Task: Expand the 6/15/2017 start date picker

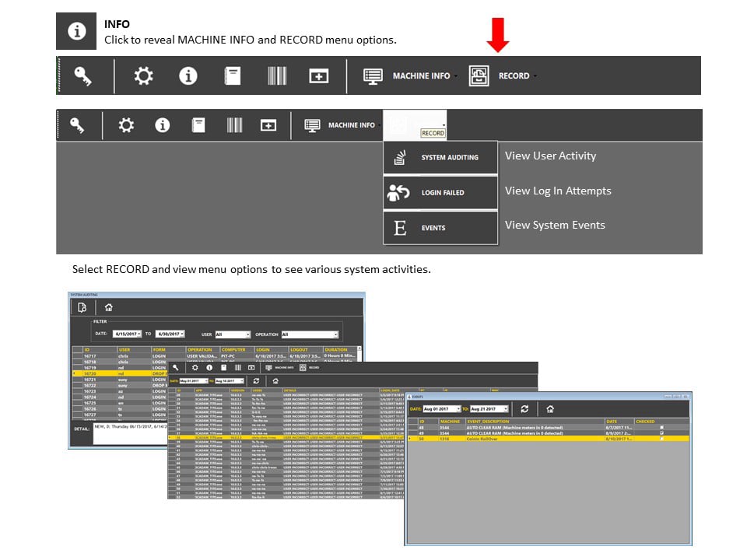Action: tap(127, 334)
